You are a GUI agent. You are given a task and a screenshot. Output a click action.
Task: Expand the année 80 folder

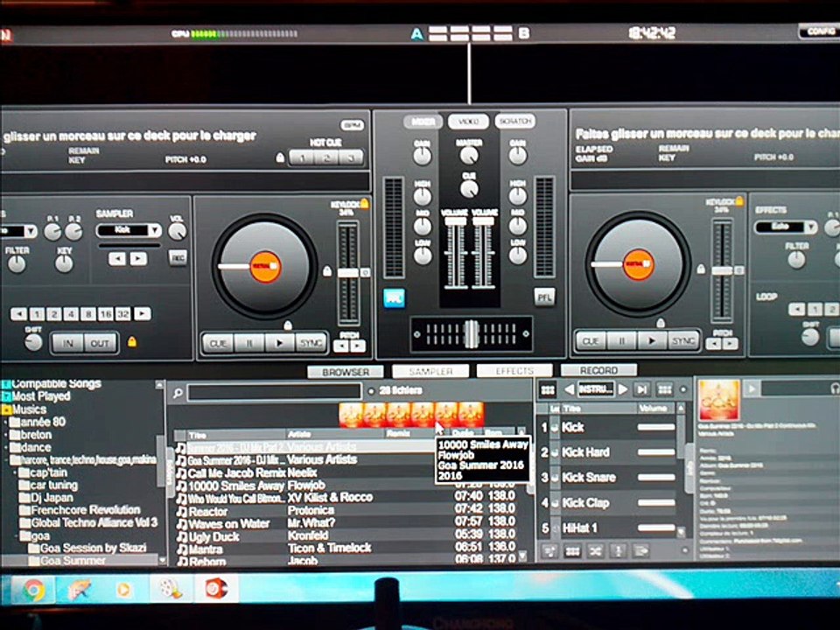[6, 422]
